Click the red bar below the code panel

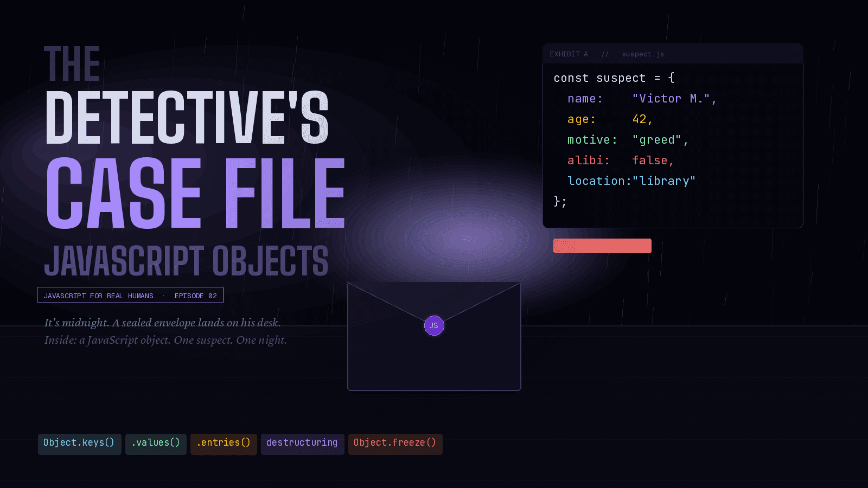point(602,246)
